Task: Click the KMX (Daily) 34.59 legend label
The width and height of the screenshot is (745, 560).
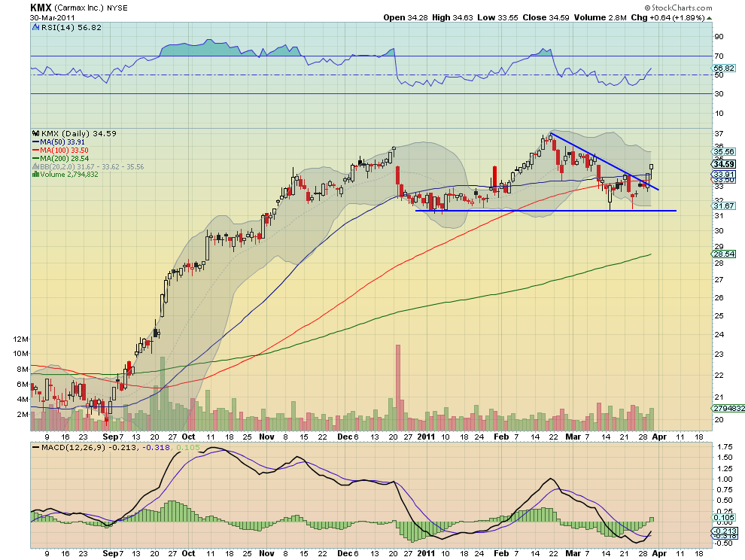Action: [79, 133]
